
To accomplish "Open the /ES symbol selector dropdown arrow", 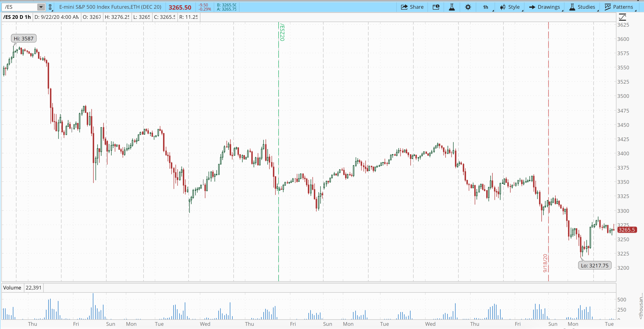I will coord(41,7).
